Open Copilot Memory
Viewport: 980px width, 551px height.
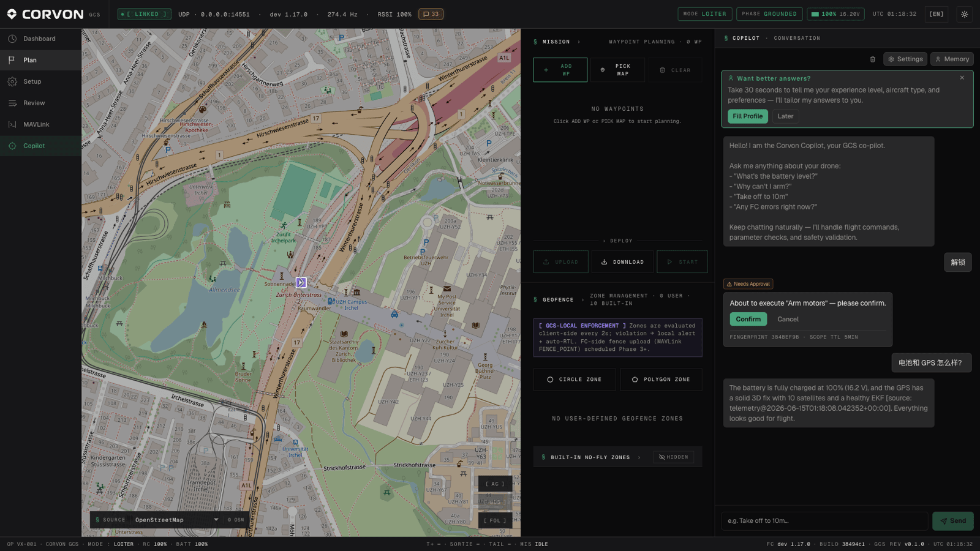[952, 59]
